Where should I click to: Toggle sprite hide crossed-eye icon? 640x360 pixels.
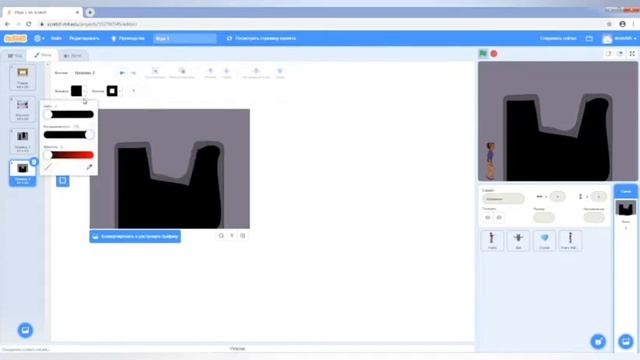pyautogui.click(x=499, y=218)
